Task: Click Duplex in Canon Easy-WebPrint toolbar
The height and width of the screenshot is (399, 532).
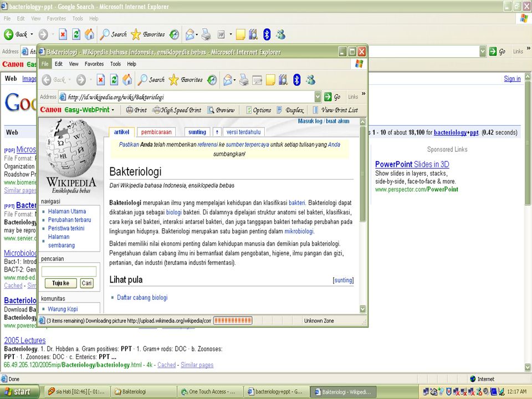Action: pyautogui.click(x=290, y=110)
